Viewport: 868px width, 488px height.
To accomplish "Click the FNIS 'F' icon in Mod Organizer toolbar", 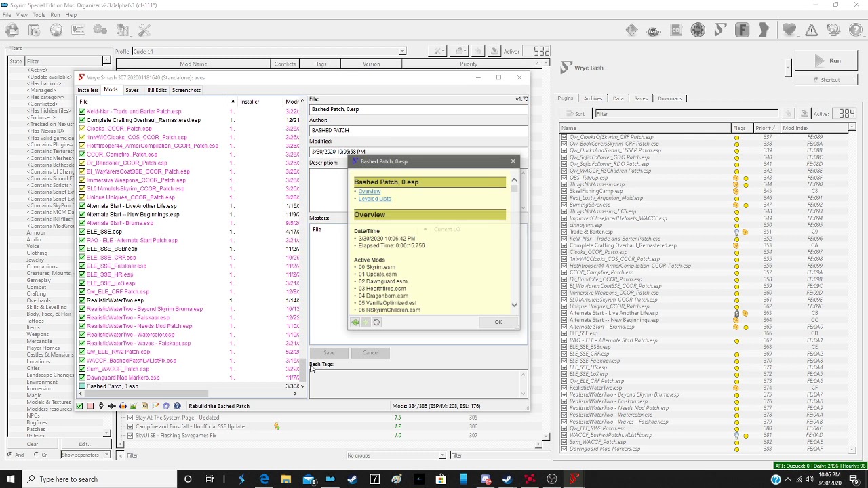I will point(742,30).
